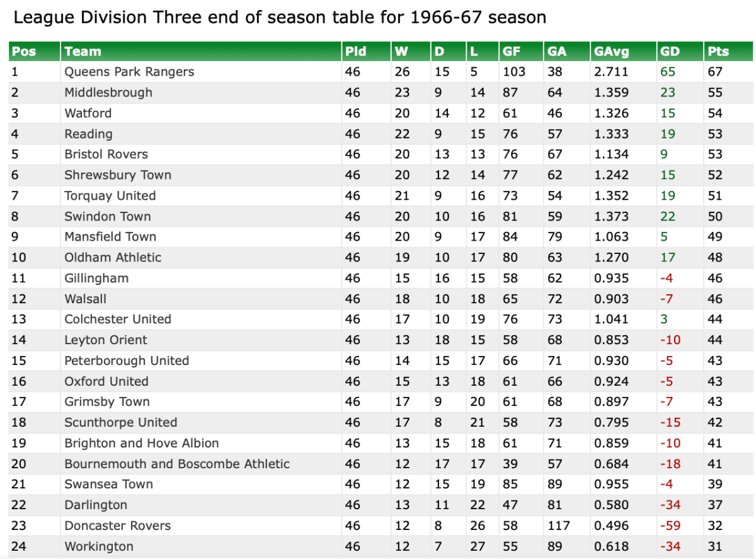Click the 1966-67 season table heading
Image resolution: width=756 pixels, height=559 pixels.
(280, 17)
